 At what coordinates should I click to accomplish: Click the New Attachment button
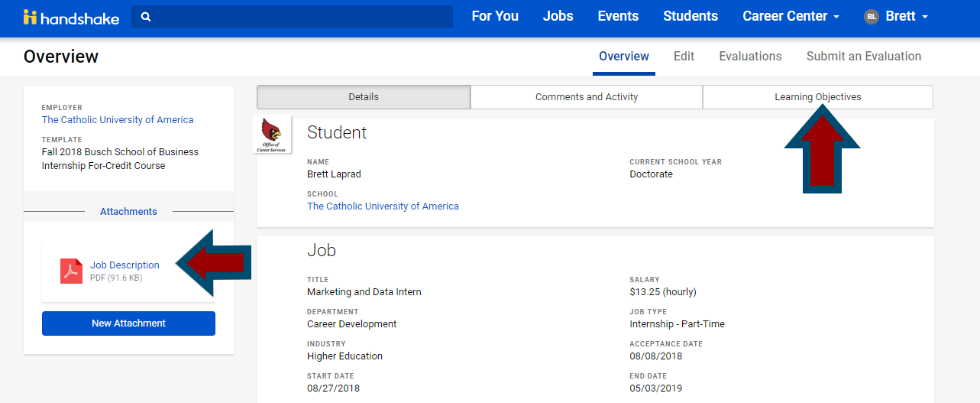(128, 323)
